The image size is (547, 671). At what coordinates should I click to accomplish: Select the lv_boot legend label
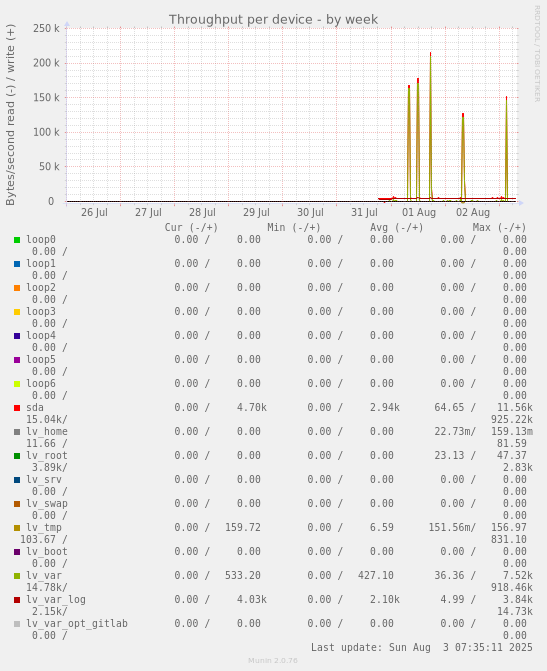tap(47, 552)
